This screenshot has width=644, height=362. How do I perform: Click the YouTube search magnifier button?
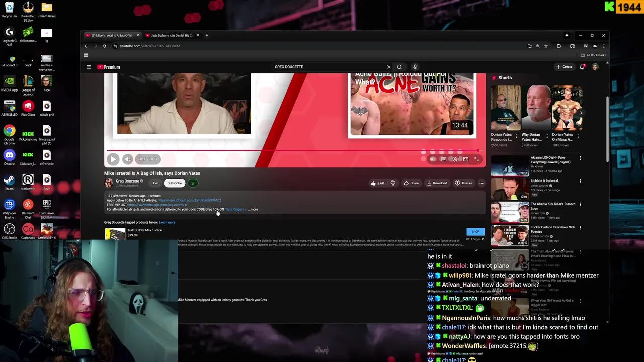pyautogui.click(x=399, y=67)
